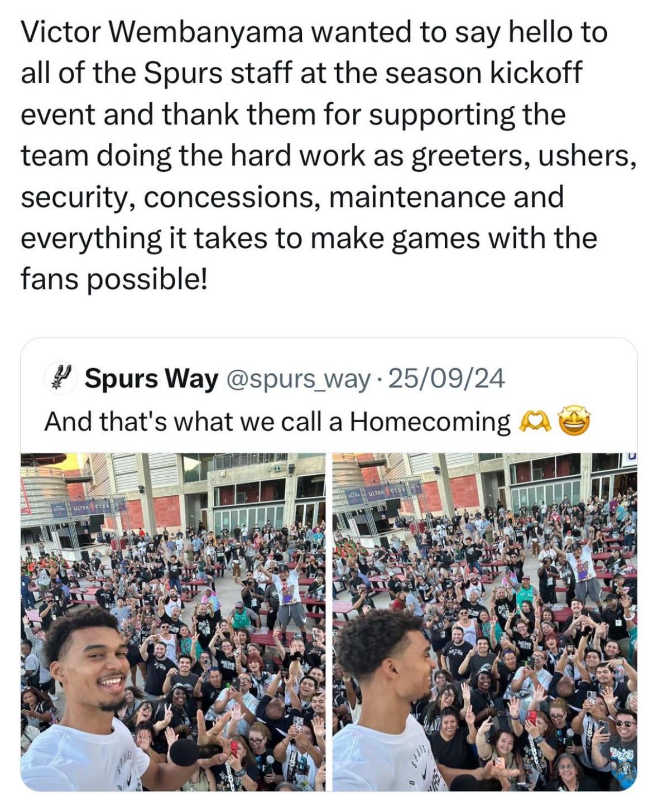Click the heart hands emoji
Image resolution: width=658 pixels, height=812 pixels.
[535, 422]
